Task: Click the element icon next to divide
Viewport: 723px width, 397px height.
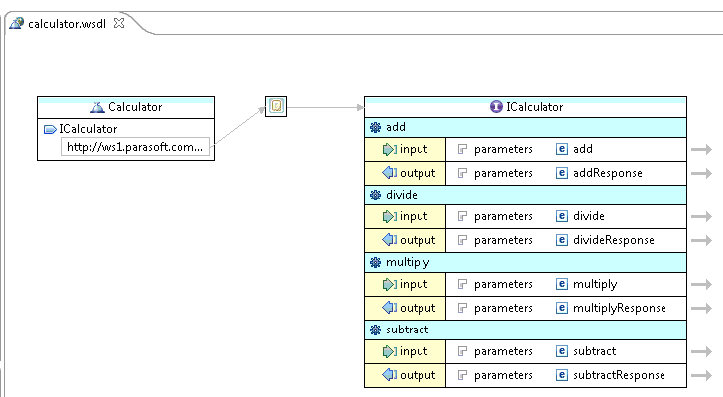Action: point(562,216)
